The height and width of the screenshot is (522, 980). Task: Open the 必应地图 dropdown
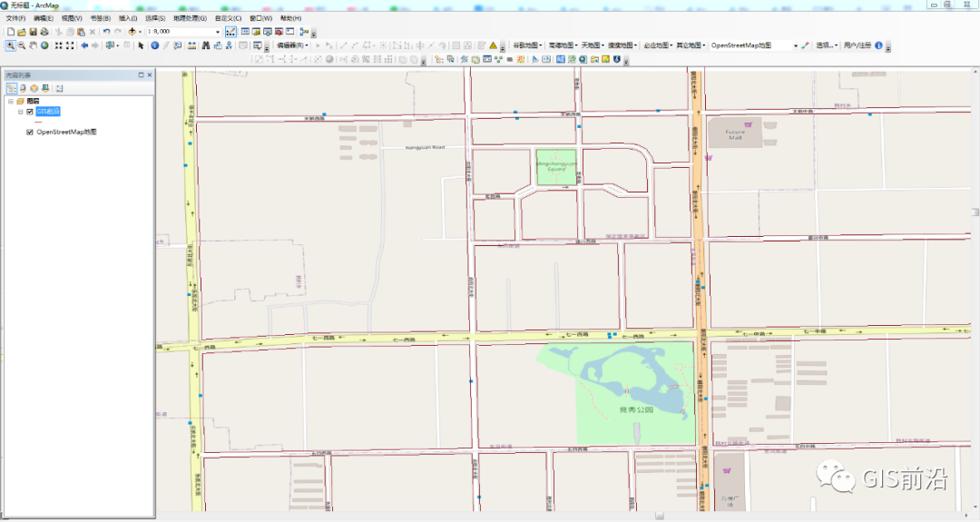click(x=658, y=45)
